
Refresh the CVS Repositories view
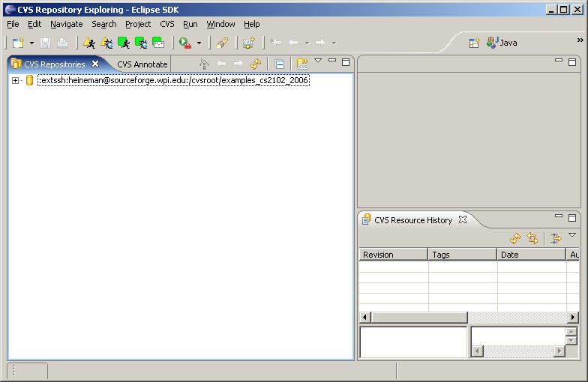[x=256, y=64]
